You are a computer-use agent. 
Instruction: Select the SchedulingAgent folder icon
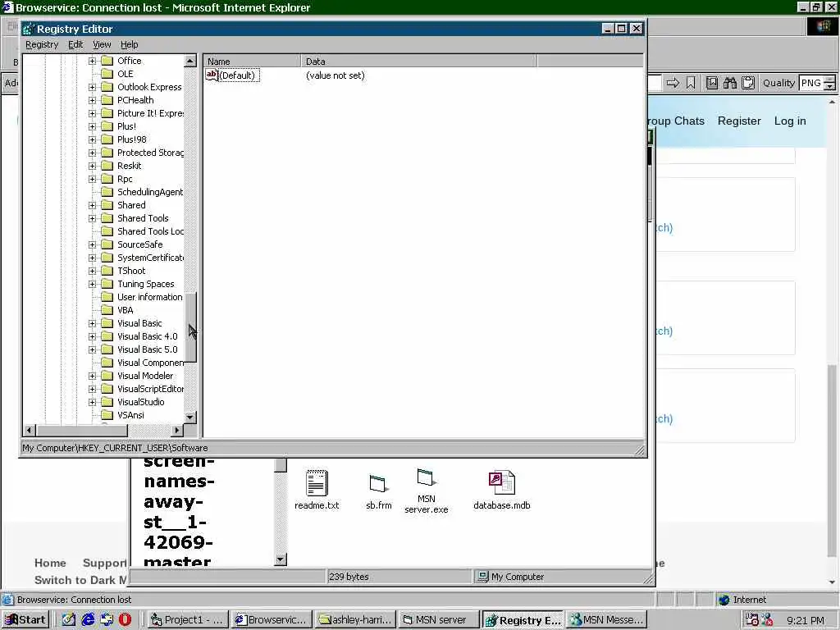[x=107, y=192]
